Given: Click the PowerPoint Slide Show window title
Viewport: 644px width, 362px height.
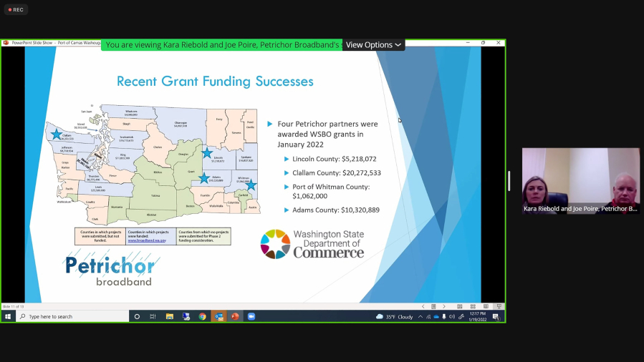Looking at the screenshot, I should tap(56, 43).
